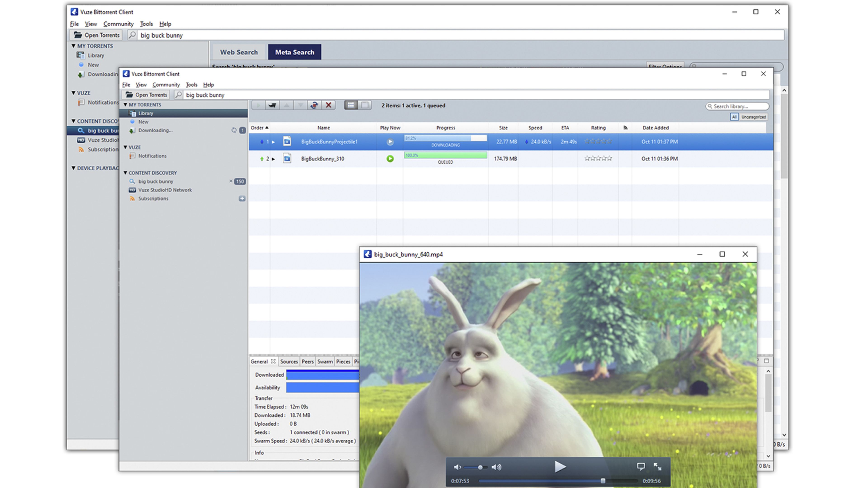The image size is (868, 488).
Task: Collapse DEVICE PLAYBACK section in back window
Action: (73, 168)
